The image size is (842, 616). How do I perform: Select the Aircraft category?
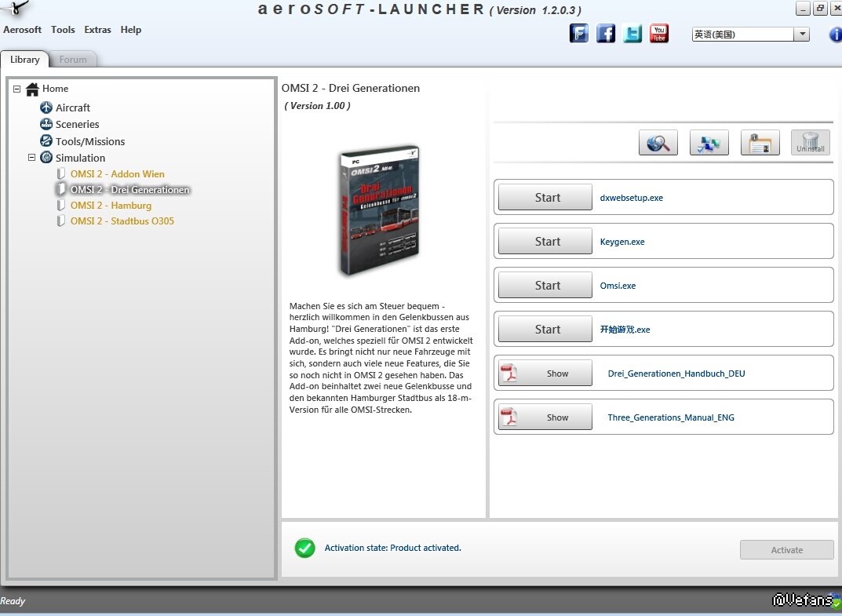[72, 108]
